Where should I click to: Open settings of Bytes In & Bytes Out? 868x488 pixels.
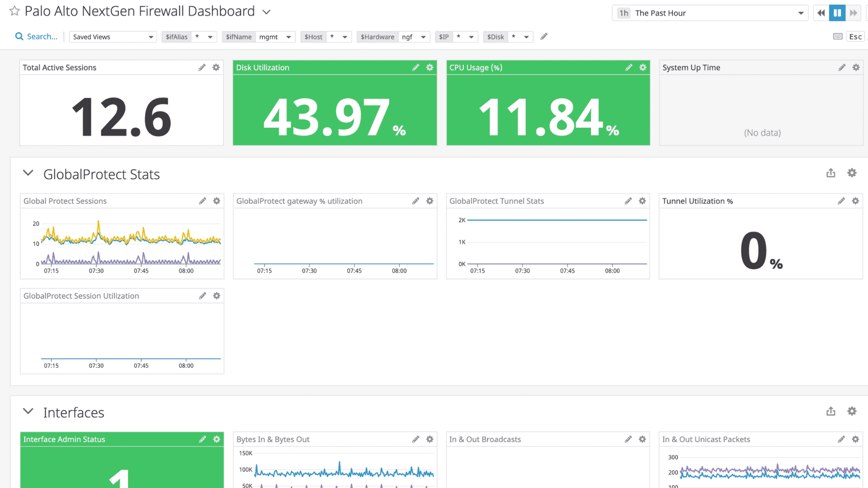430,439
